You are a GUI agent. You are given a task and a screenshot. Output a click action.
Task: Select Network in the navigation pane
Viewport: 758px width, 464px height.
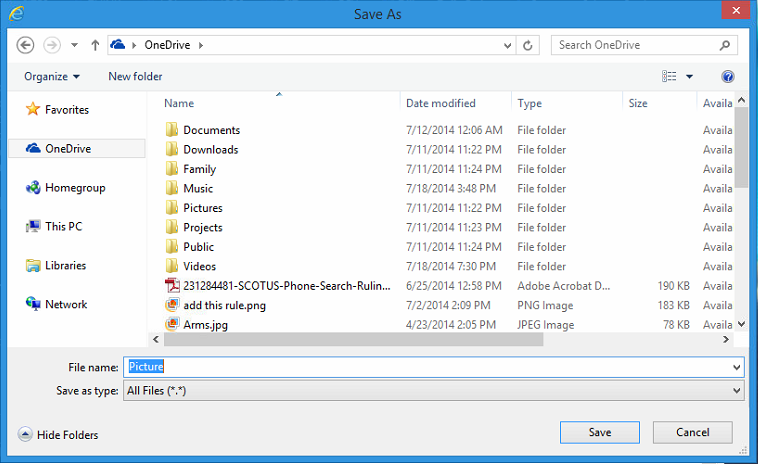[66, 304]
